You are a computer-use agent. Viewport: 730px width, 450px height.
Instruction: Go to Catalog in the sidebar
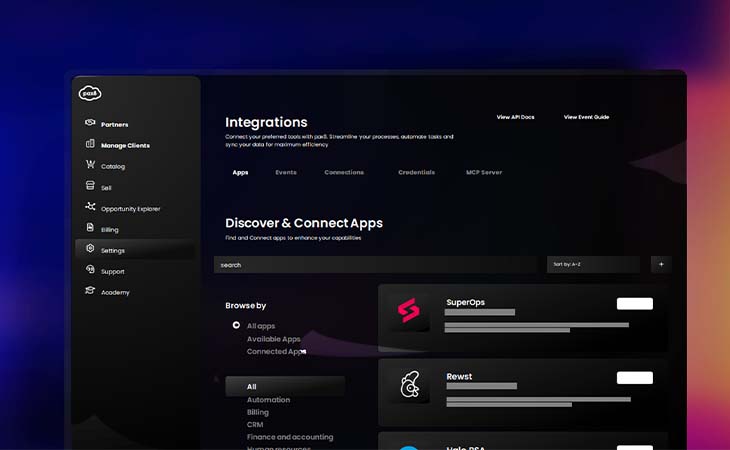[x=113, y=167]
